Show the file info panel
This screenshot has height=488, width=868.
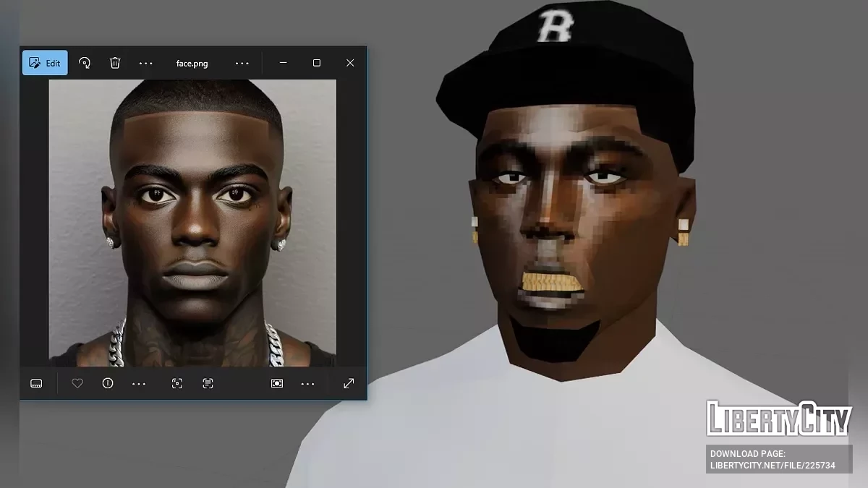click(x=108, y=383)
